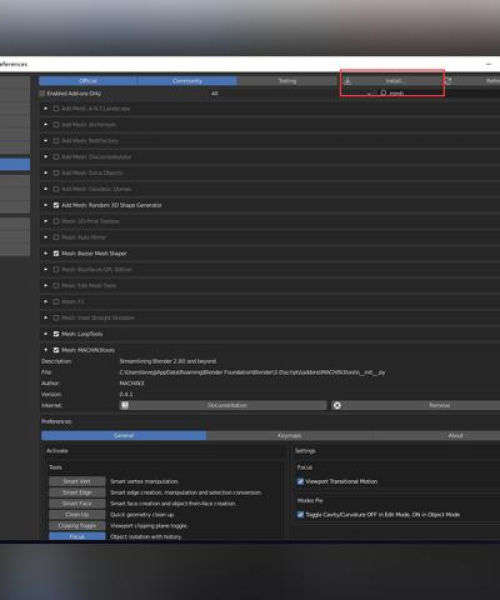This screenshot has width=500, height=600.
Task: Expand the Extra Objects add-on details
Action: [x=46, y=173]
